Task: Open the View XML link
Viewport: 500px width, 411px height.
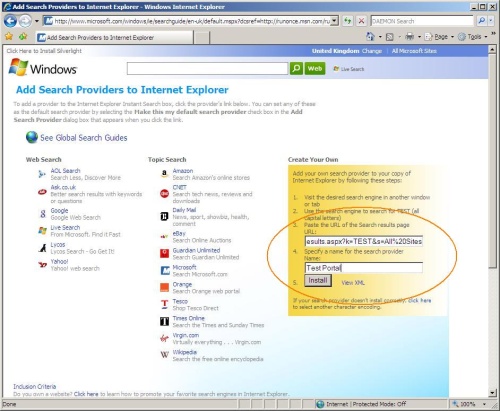Action: [x=353, y=283]
